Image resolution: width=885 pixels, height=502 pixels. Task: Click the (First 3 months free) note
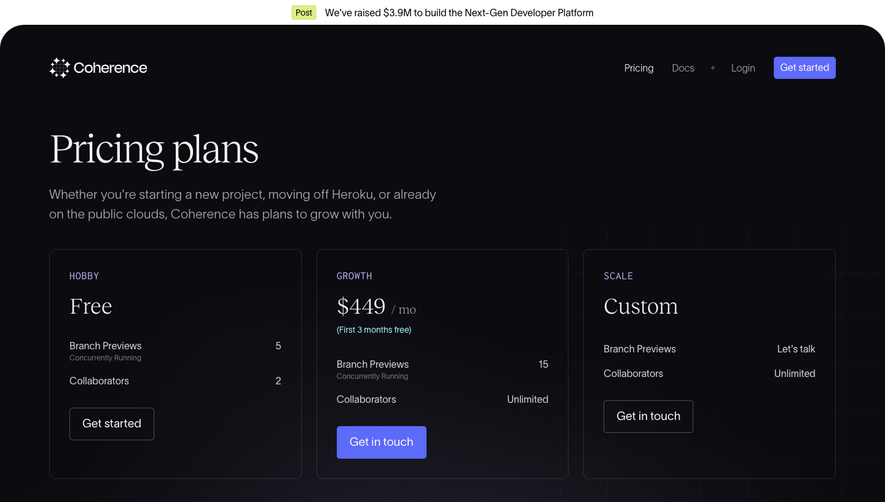[x=374, y=330]
